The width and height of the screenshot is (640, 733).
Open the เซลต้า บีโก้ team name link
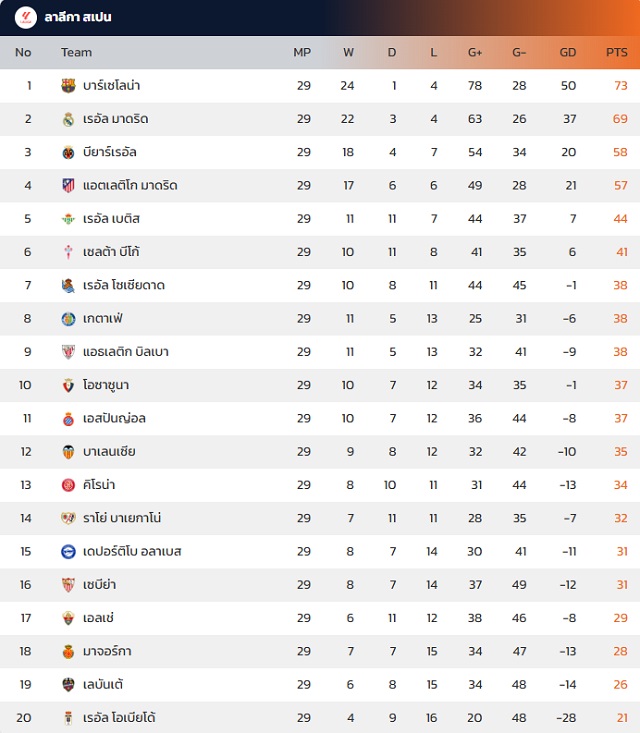111,252
